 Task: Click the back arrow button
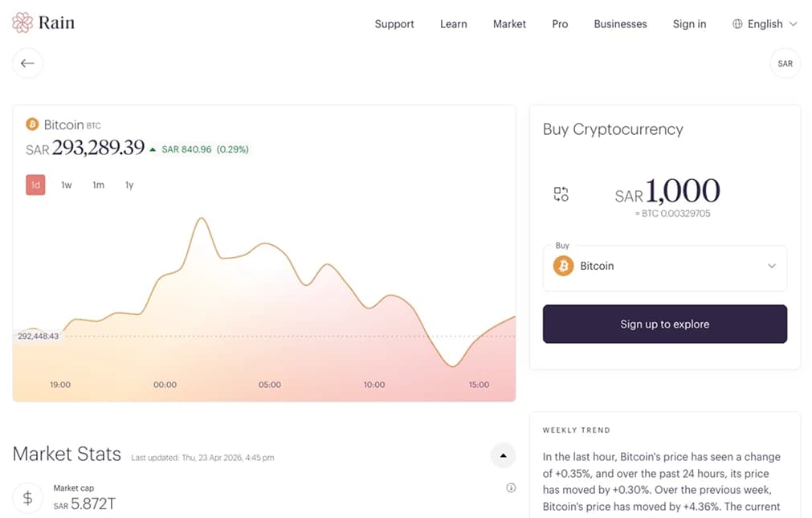pos(28,63)
